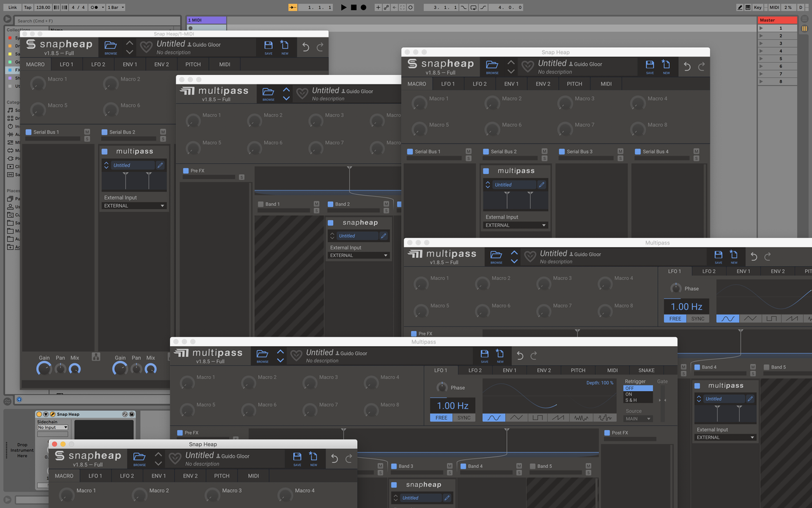Click Ableton Play button

pos(343,7)
